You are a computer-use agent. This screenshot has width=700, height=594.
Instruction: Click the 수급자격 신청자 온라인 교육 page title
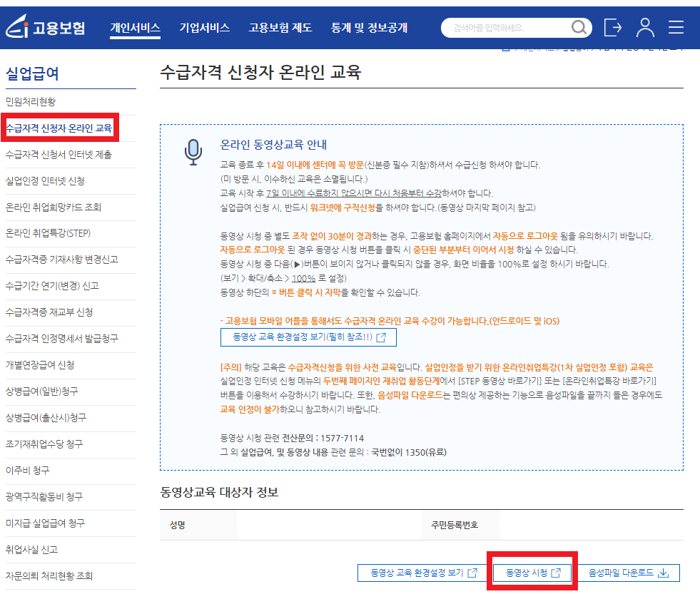coord(260,72)
